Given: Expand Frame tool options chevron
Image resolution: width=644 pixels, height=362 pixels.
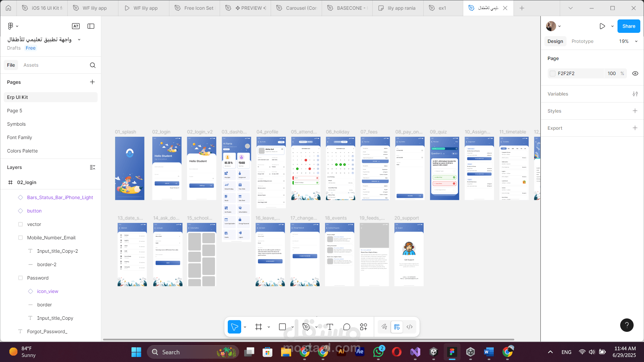Looking at the screenshot, I should pos(269,327).
